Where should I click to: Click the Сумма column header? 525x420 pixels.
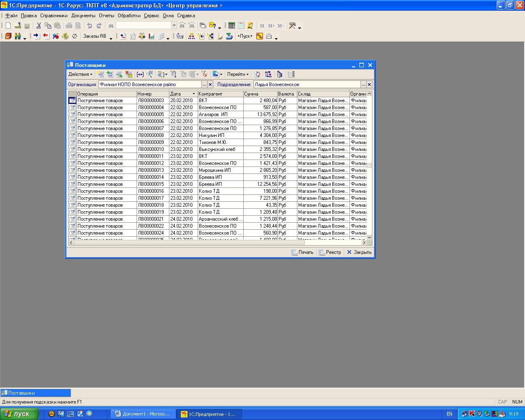260,94
